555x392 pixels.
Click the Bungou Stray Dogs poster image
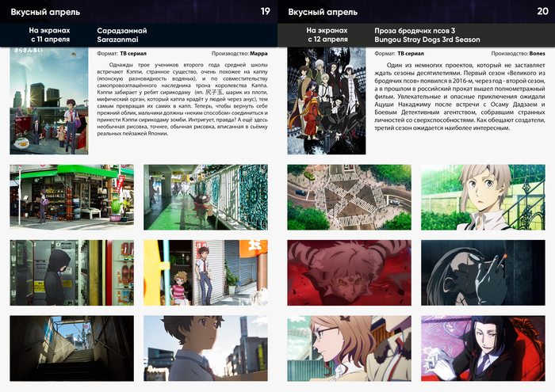tap(327, 101)
